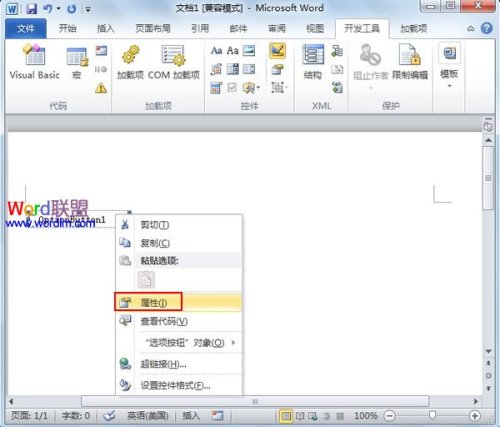Open the 宏 (Macros) dialog
The height and width of the screenshot is (427, 500).
click(77, 62)
